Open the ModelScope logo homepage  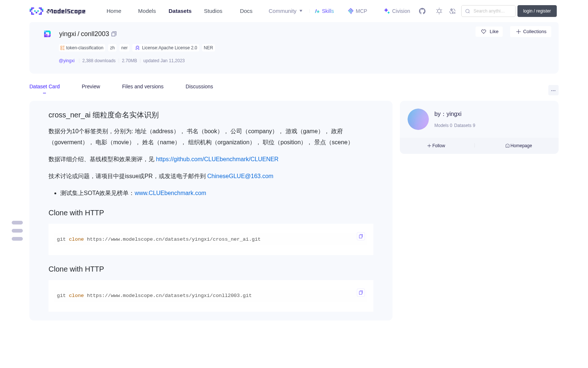[57, 11]
